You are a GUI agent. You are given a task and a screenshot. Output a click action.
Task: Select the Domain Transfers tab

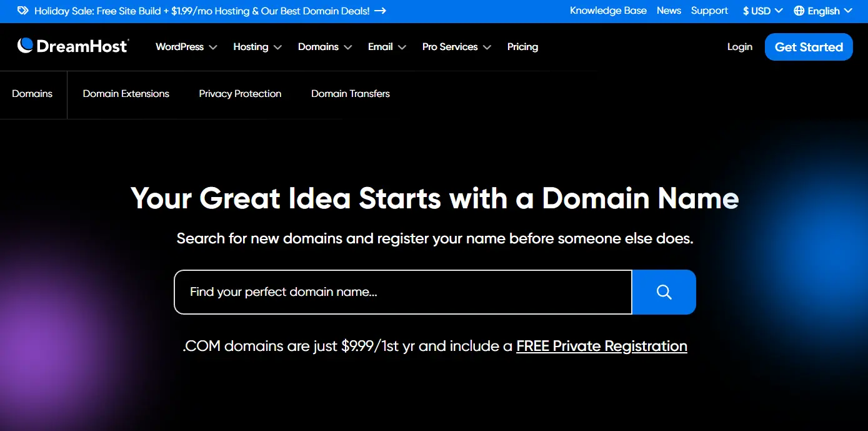coord(351,94)
